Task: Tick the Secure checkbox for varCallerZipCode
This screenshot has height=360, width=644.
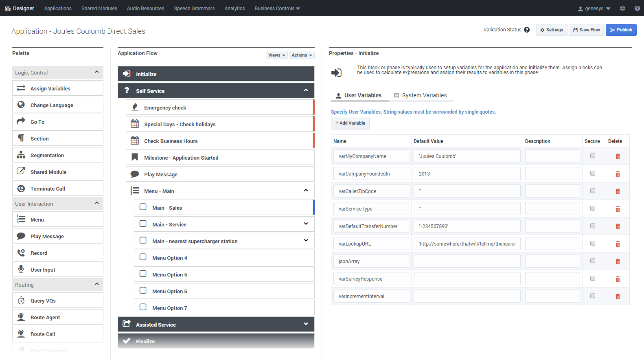Action: point(593,191)
